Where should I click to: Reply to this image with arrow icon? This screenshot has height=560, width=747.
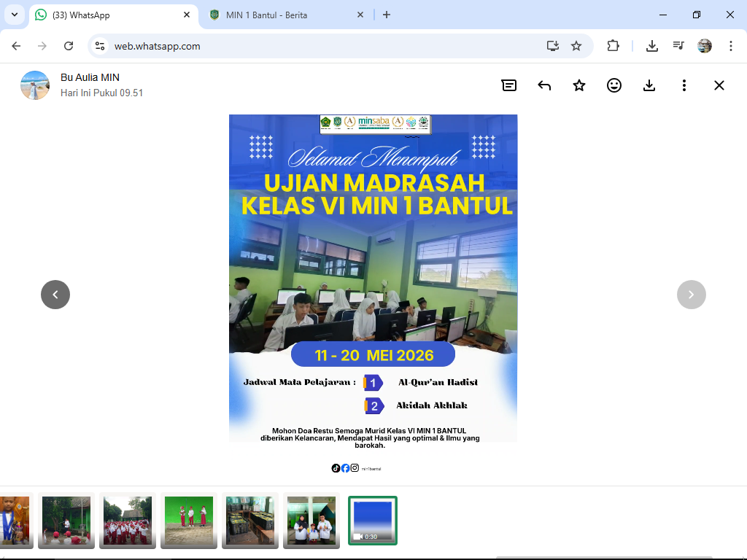(x=544, y=85)
